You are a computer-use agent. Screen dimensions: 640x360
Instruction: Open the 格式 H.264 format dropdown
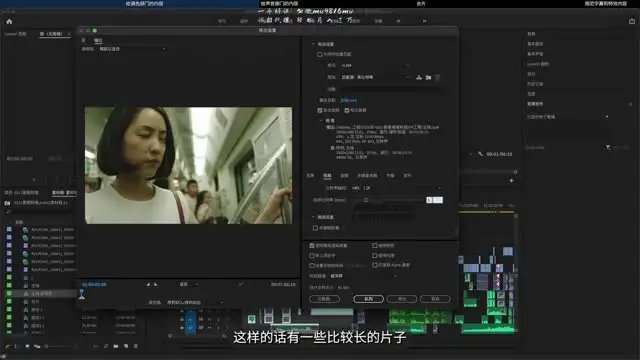[x=375, y=65]
